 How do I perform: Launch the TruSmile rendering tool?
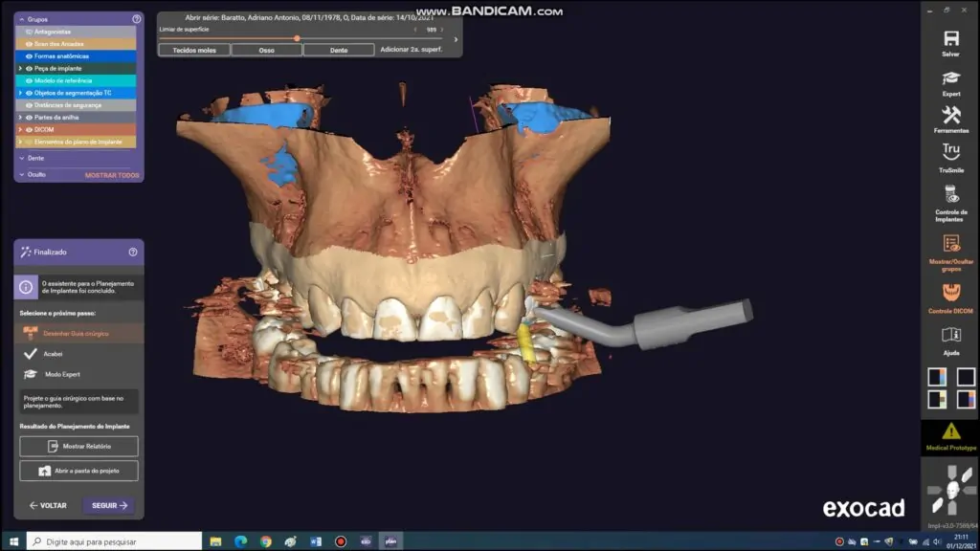pos(950,153)
